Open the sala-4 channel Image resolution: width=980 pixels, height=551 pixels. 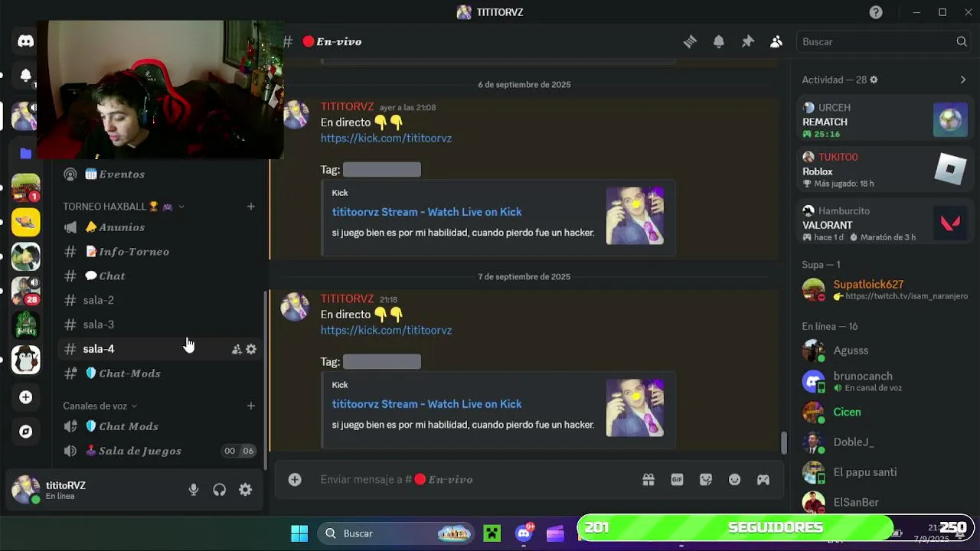point(159,349)
